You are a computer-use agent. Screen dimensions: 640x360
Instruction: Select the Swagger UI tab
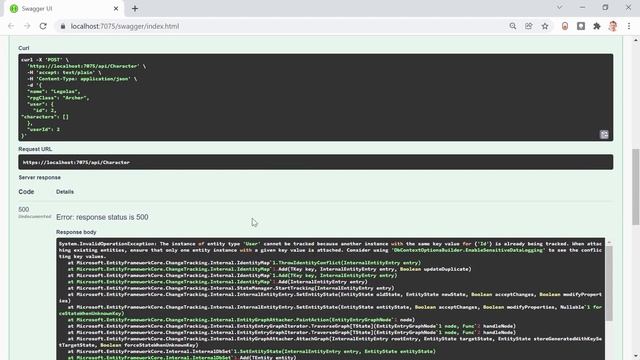pyautogui.click(x=63, y=9)
